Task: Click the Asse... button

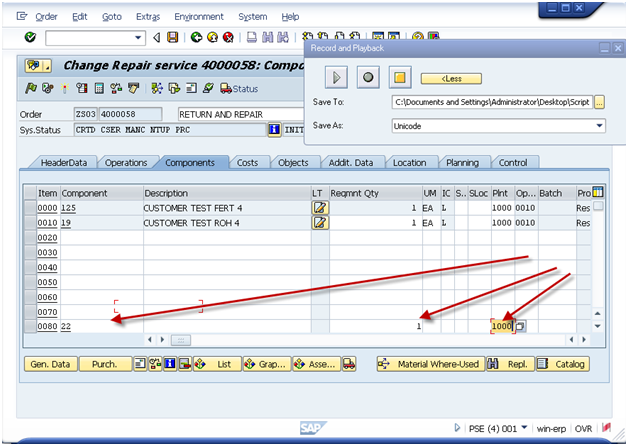Action: point(316,364)
